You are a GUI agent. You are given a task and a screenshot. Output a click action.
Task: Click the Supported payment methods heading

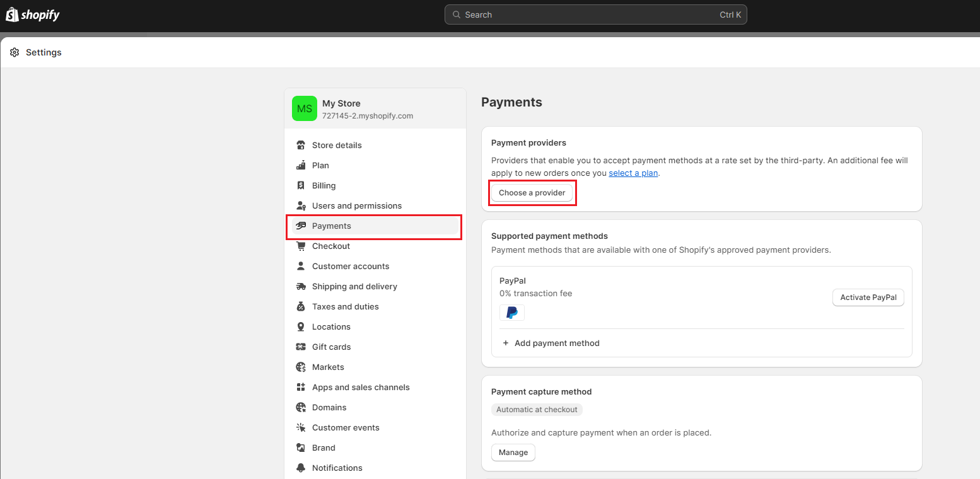pos(549,236)
